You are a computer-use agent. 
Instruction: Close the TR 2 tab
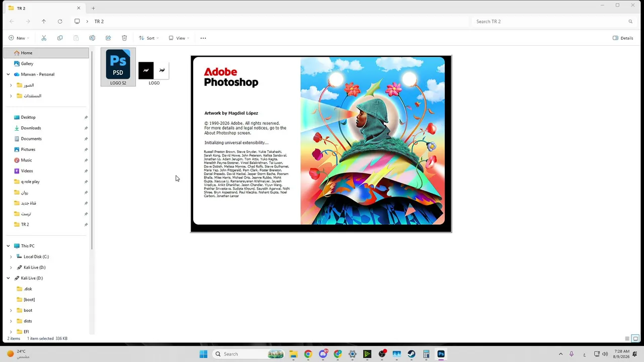point(78,8)
